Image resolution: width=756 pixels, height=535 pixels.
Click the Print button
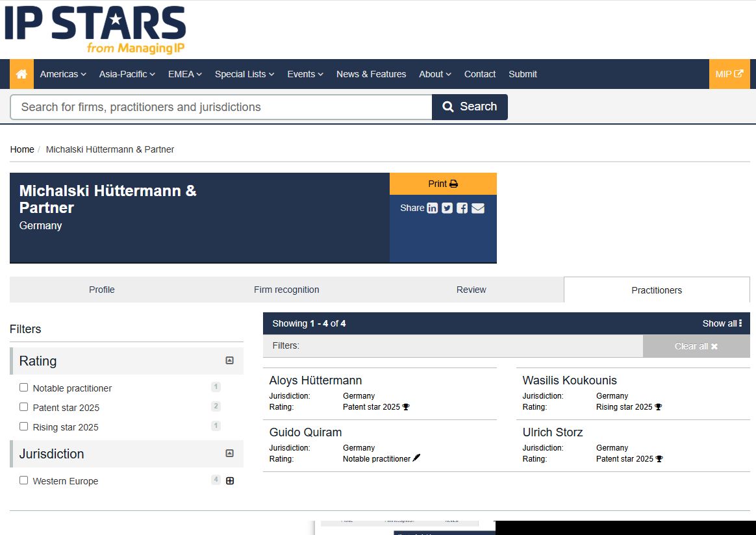pos(443,184)
